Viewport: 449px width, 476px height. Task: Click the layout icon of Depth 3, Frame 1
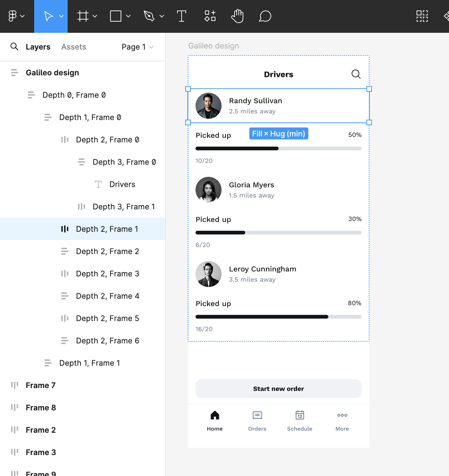[x=82, y=207]
